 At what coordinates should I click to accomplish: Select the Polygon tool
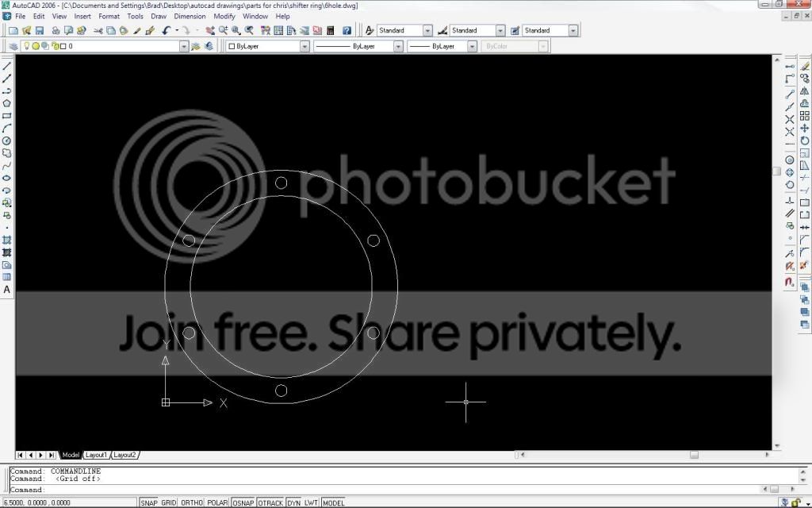[6, 104]
